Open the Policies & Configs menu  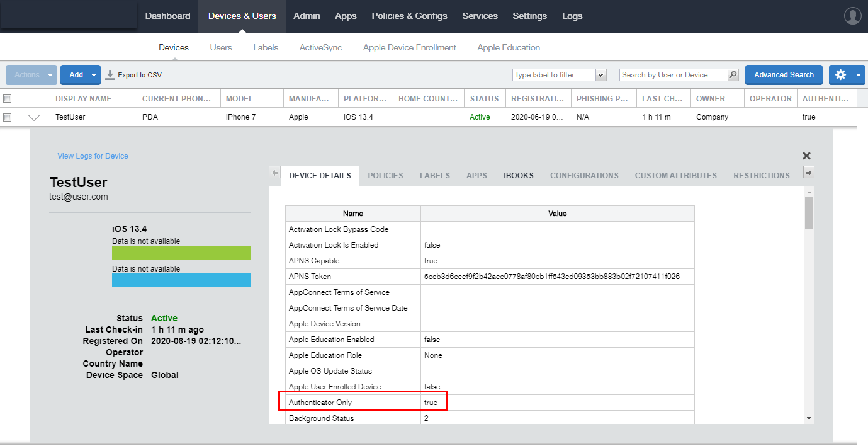click(409, 16)
